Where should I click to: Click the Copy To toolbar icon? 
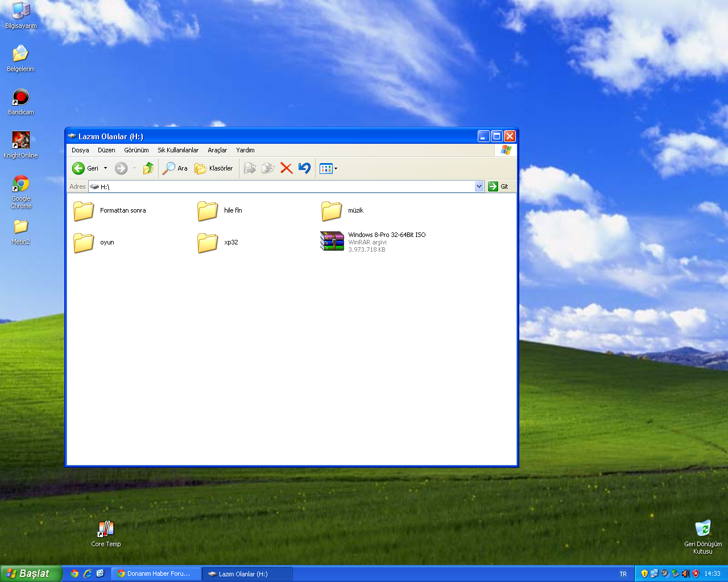click(268, 168)
